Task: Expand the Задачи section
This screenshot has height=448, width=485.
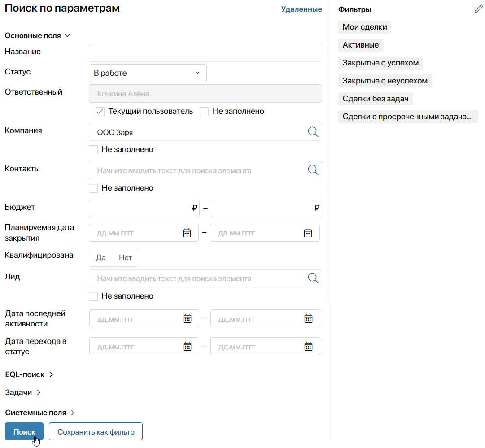Action: [x=23, y=392]
